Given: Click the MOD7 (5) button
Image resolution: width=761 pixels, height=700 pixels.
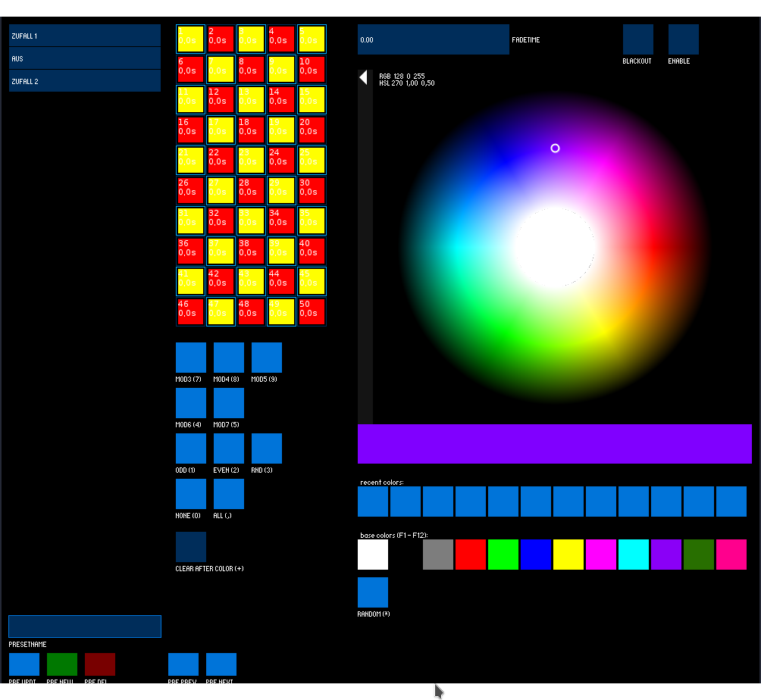Looking at the screenshot, I should click(229, 402).
